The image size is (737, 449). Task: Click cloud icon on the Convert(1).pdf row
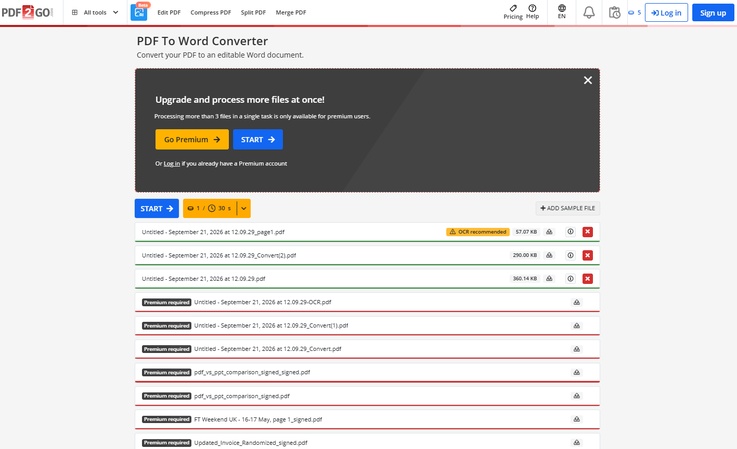point(577,326)
